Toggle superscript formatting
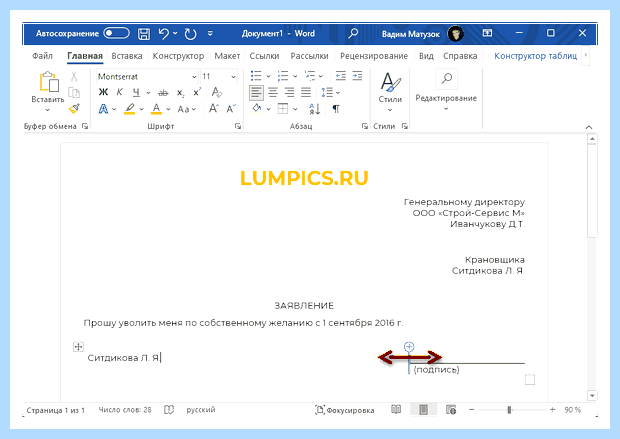620x439 pixels. pyautogui.click(x=197, y=92)
